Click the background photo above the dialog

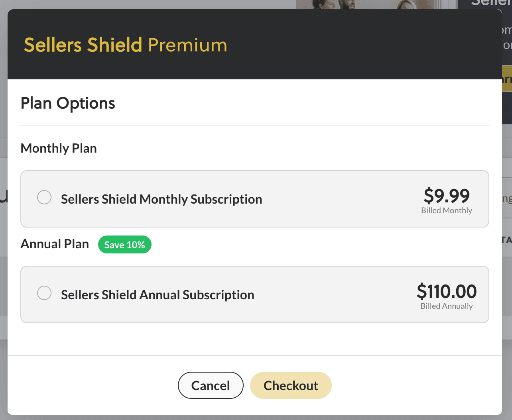coord(377,4)
